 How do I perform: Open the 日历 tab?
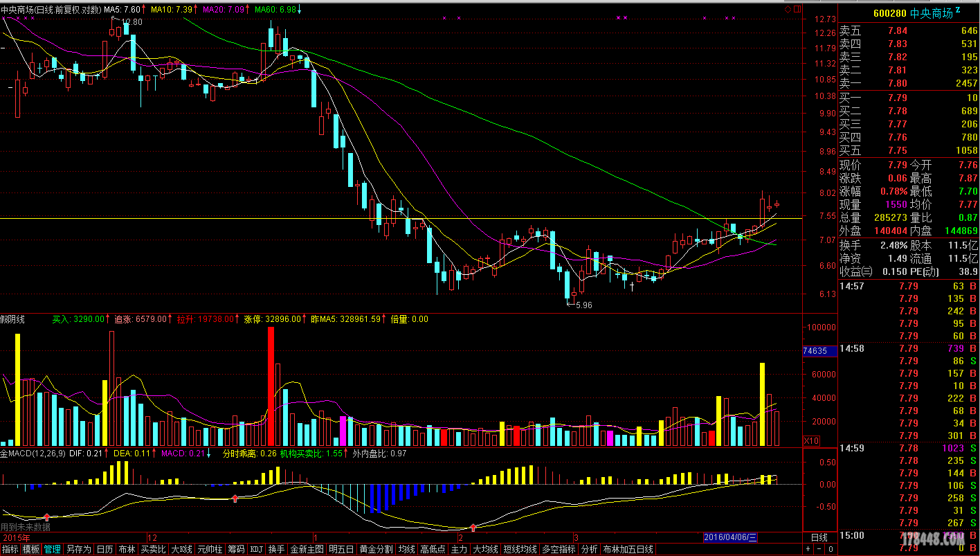(105, 549)
